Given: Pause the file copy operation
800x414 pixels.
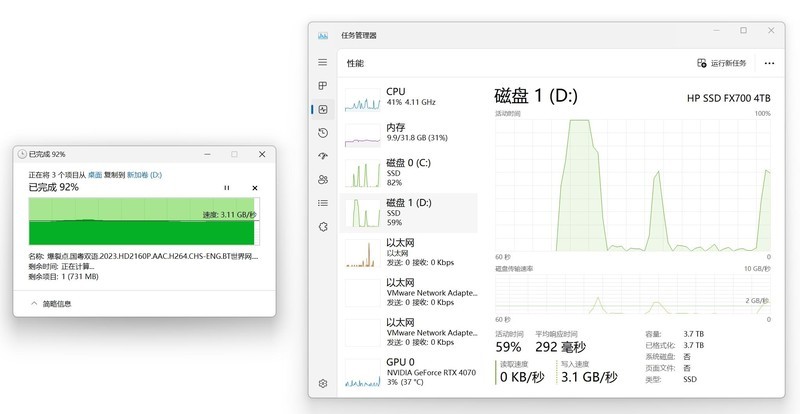Looking at the screenshot, I should [x=227, y=188].
